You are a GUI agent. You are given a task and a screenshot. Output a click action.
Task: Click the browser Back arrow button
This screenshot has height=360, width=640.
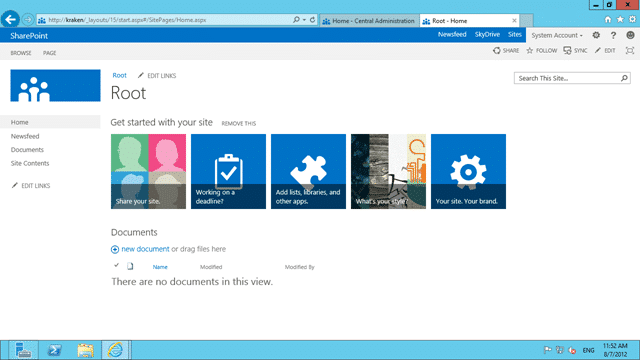click(10, 19)
